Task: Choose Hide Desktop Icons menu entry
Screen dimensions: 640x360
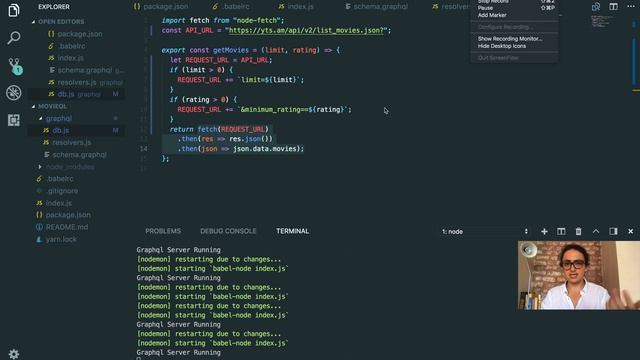Action: [x=514, y=46]
